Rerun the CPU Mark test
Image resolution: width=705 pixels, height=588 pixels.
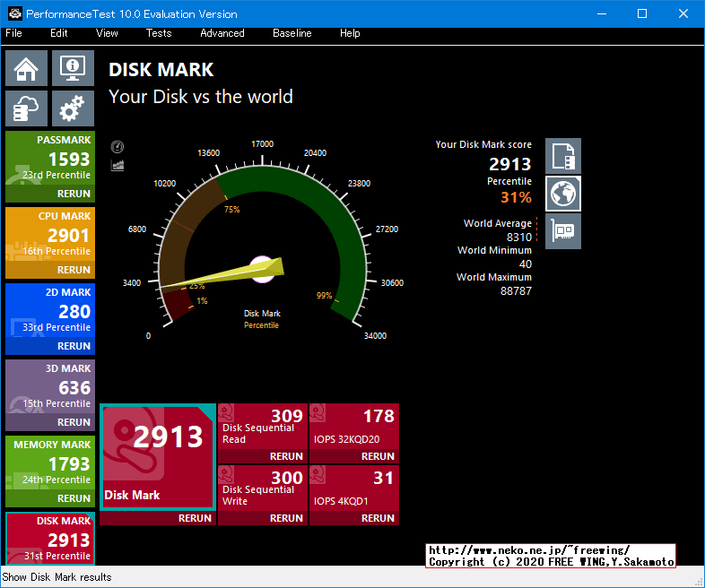point(74,270)
